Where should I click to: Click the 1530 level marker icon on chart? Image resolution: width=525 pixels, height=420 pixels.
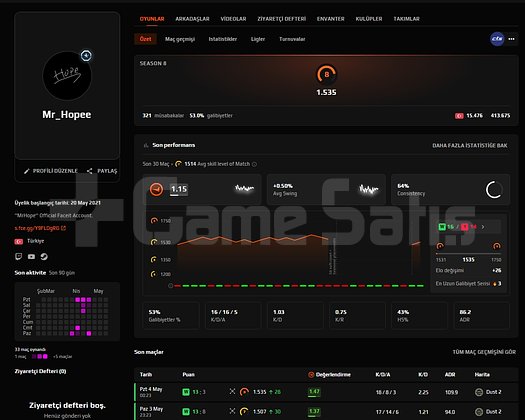click(x=154, y=242)
